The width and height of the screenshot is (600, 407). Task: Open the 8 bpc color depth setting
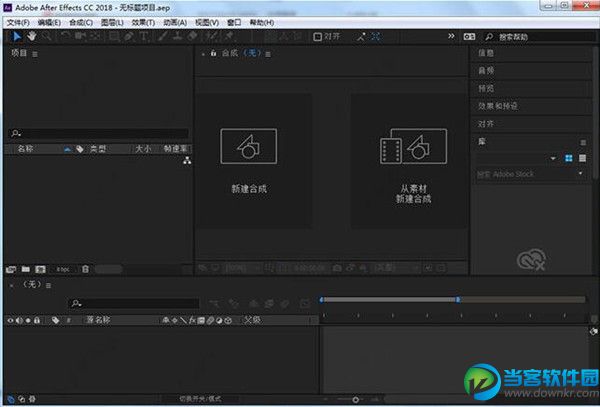click(63, 269)
